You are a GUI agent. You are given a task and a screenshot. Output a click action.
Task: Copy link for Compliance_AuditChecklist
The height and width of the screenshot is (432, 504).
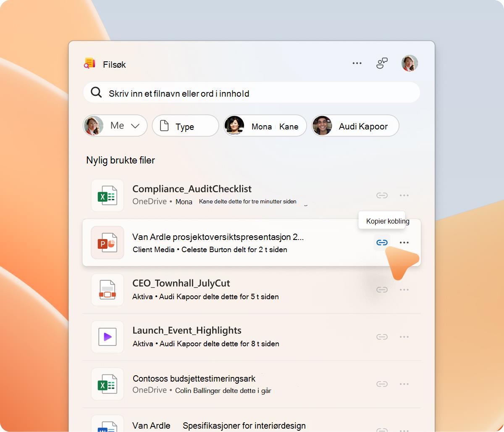[382, 195]
